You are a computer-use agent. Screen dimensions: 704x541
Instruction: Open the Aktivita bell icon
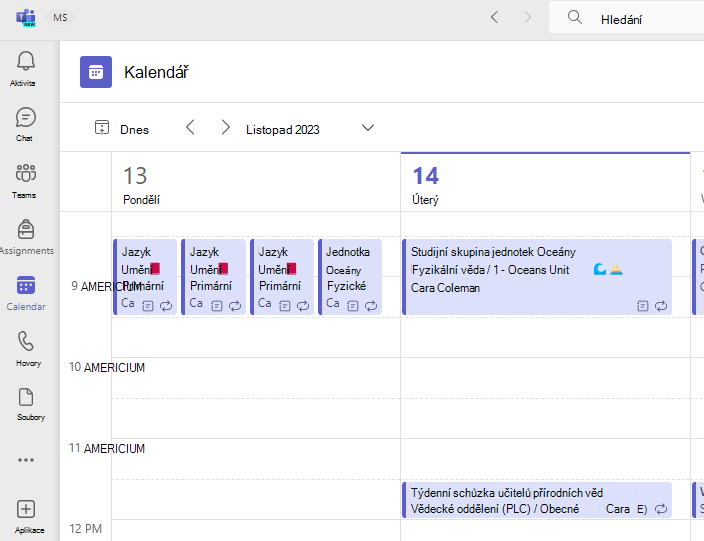(26, 61)
